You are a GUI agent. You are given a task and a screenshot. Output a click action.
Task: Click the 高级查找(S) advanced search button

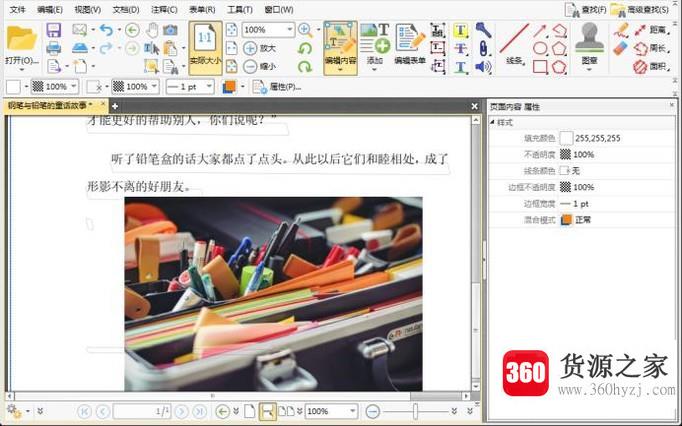pos(640,9)
